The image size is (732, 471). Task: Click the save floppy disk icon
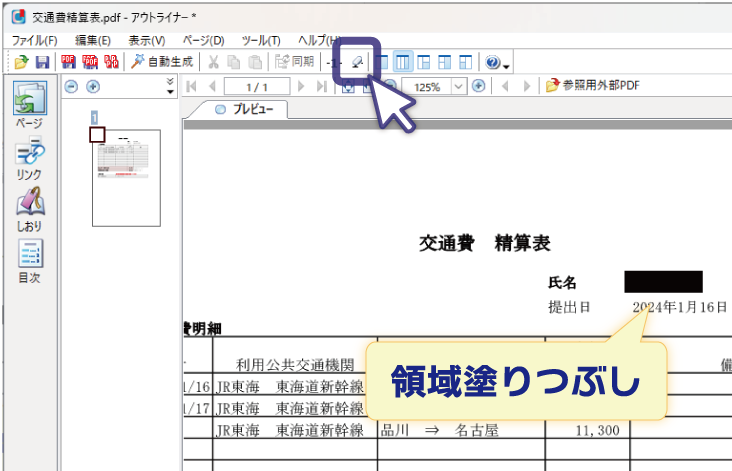42,62
